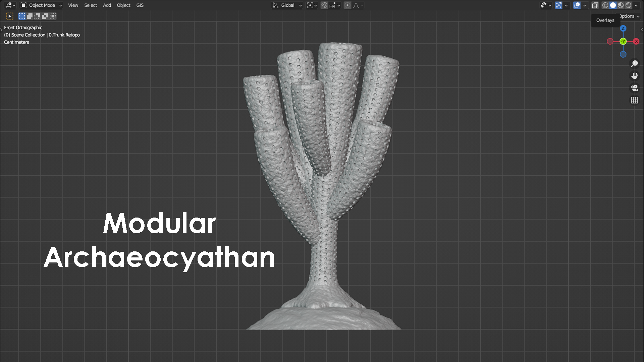Switch to rendered viewport shading
The image size is (644, 362).
[629, 5]
